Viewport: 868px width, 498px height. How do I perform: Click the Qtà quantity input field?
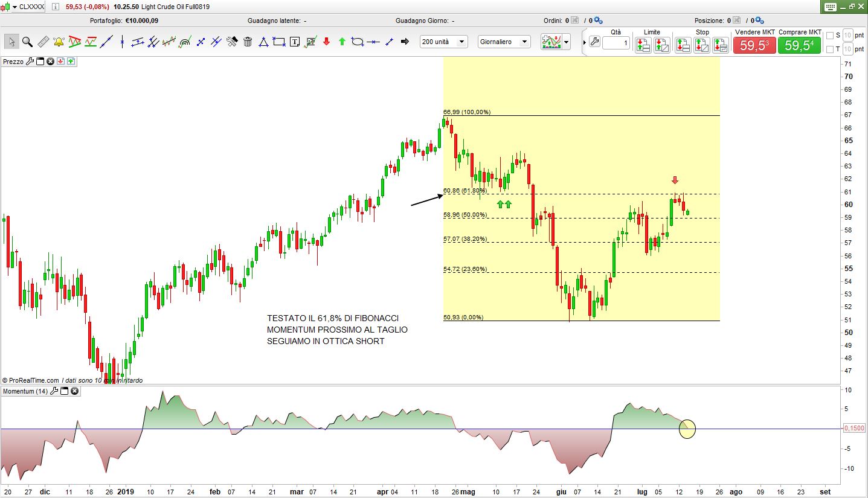point(616,43)
